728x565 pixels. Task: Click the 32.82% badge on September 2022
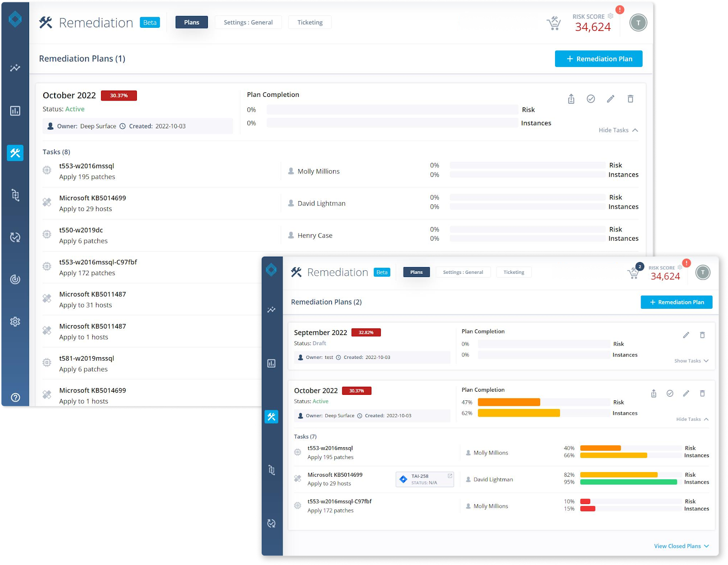click(x=366, y=333)
